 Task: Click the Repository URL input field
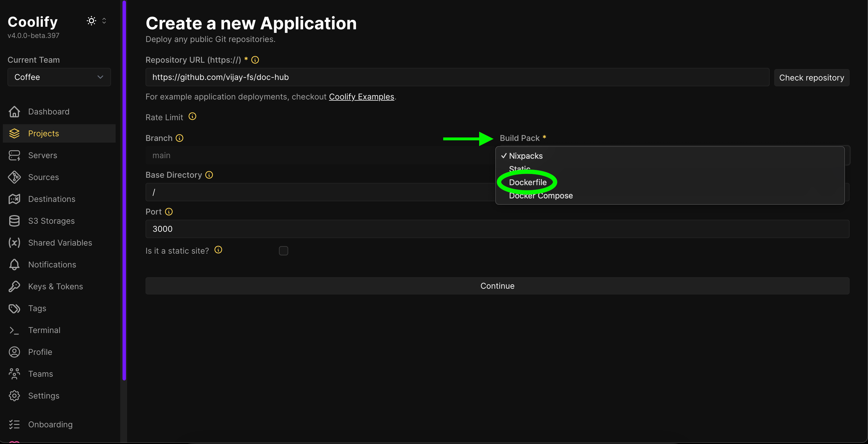click(457, 77)
